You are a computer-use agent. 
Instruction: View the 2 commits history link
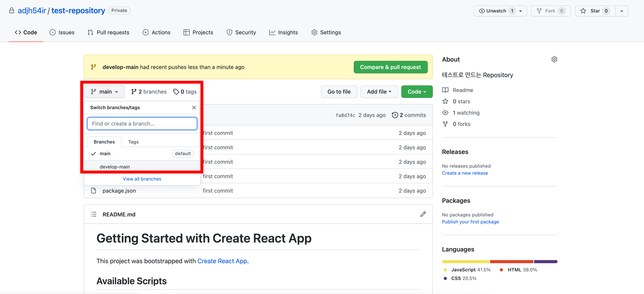409,115
